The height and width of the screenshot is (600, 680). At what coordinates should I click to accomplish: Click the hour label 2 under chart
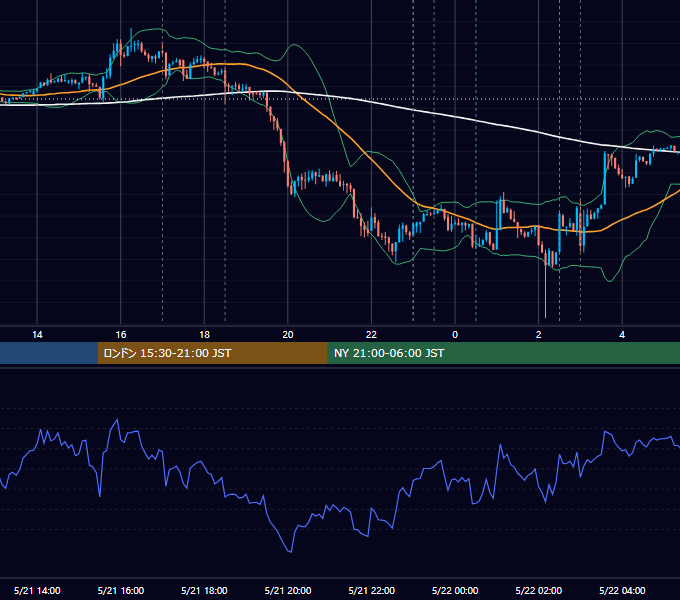539,335
